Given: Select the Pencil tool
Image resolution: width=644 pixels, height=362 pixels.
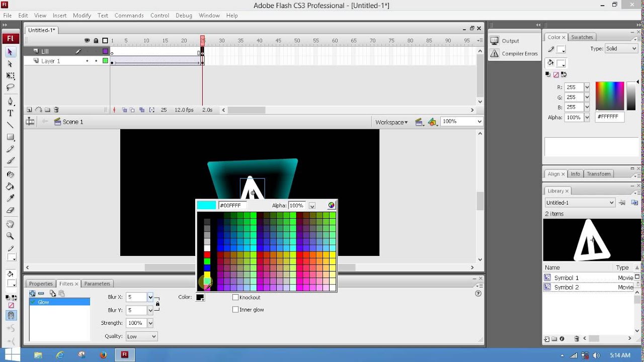Looking at the screenshot, I should tap(10, 149).
